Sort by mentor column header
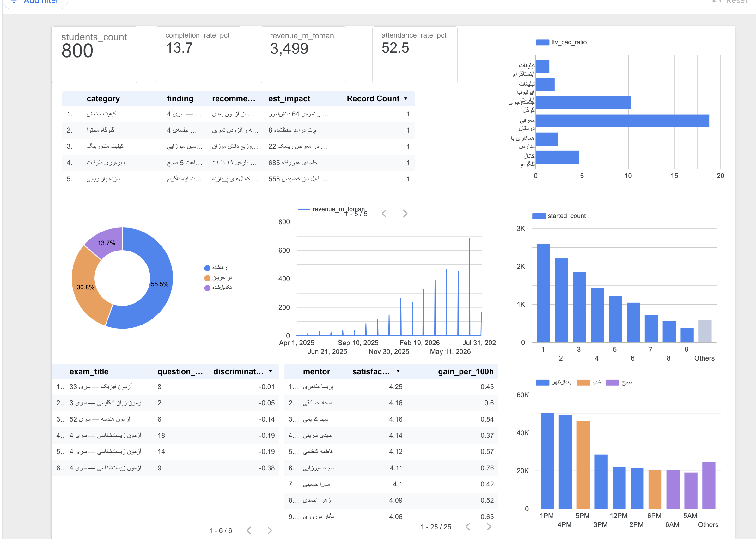This screenshot has height=539, width=756. coord(316,371)
